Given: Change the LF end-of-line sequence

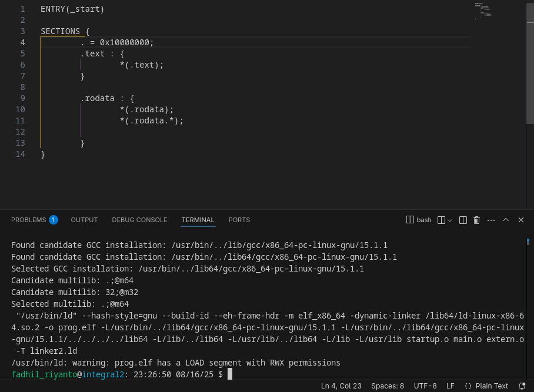Looking at the screenshot, I should pyautogui.click(x=450, y=386).
